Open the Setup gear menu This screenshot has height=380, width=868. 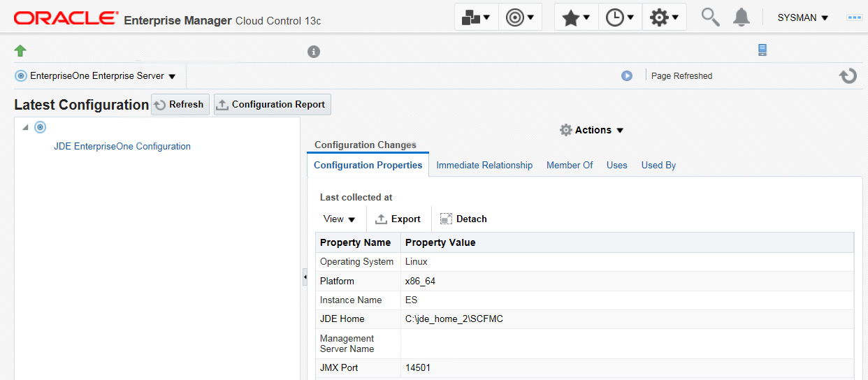pyautogui.click(x=665, y=17)
